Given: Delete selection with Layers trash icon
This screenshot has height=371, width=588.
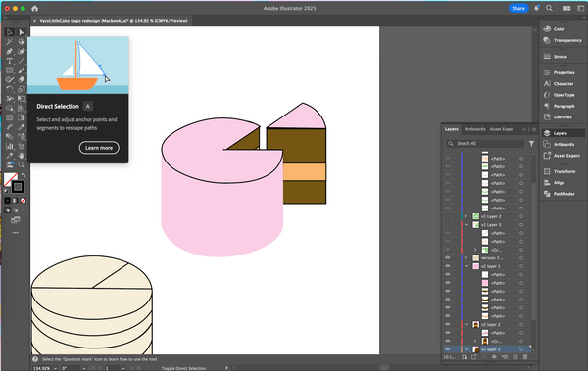Looking at the screenshot, I should tap(525, 357).
